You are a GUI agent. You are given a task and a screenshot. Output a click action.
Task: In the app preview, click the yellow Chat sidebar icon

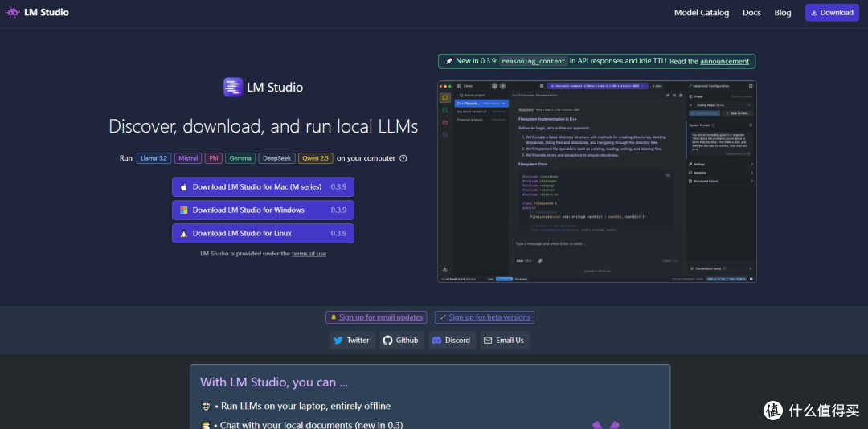(x=445, y=98)
